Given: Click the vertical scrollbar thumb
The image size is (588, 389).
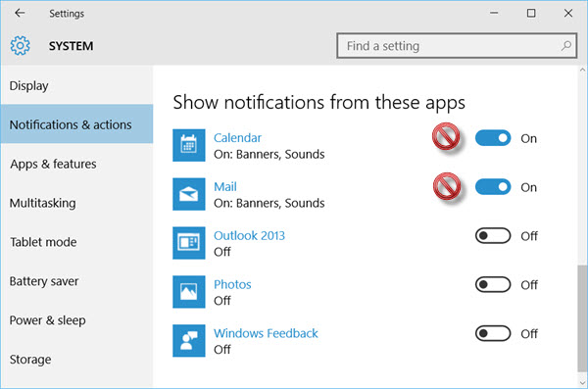Looking at the screenshot, I should [582, 318].
